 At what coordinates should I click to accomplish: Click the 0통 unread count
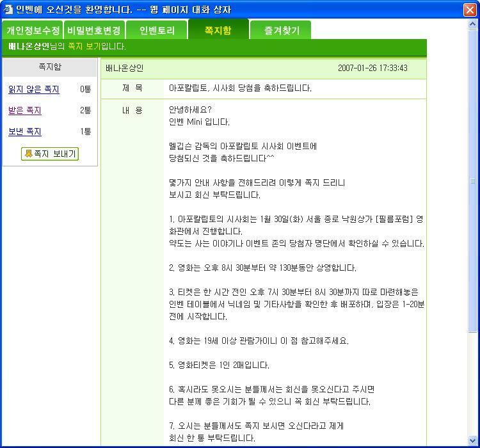(85, 89)
